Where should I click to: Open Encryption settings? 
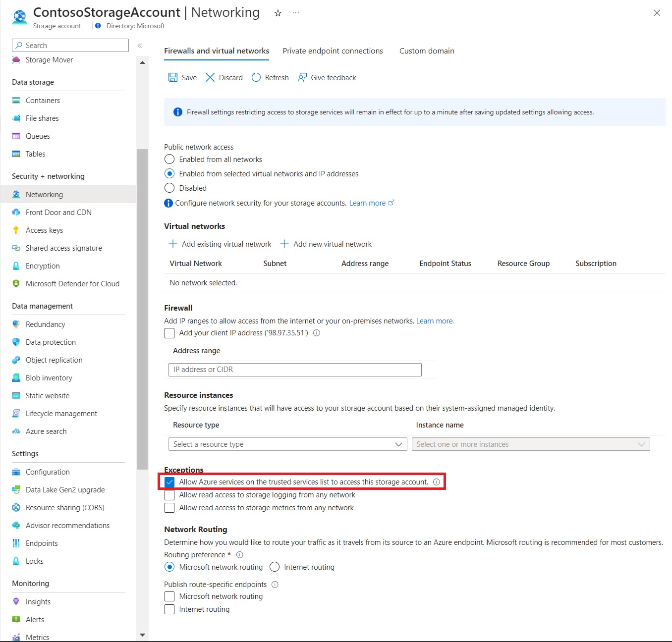(x=43, y=266)
